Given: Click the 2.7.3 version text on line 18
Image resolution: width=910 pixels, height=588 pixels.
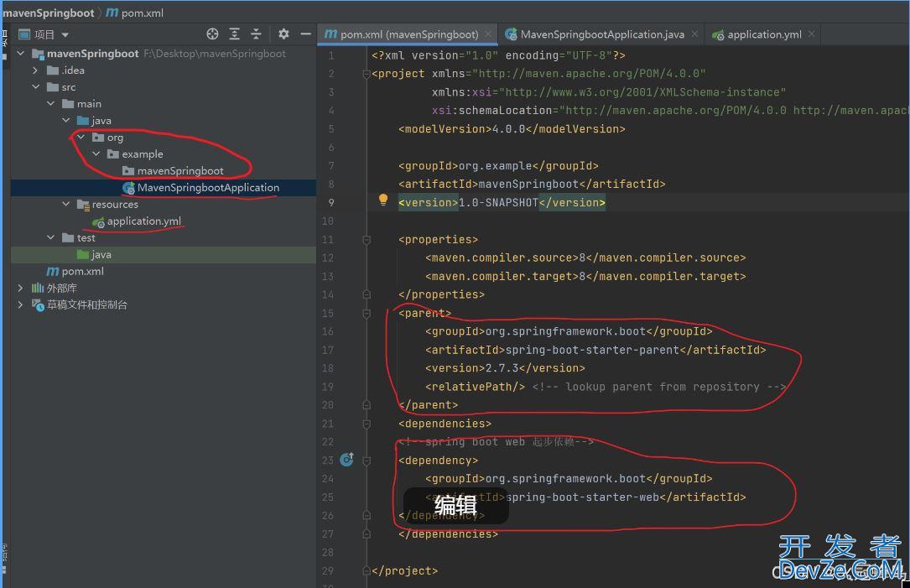Looking at the screenshot, I should 502,368.
